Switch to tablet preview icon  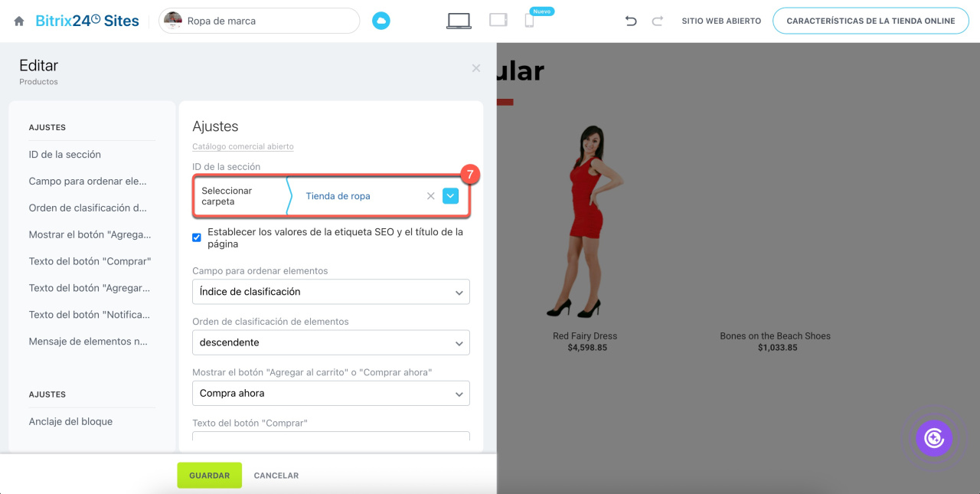(498, 21)
